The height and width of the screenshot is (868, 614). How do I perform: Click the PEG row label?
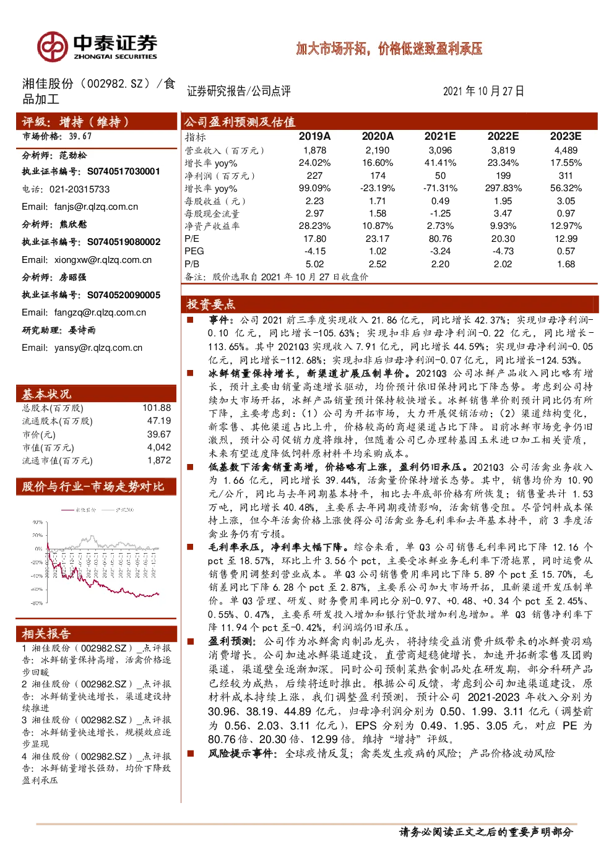194,251
